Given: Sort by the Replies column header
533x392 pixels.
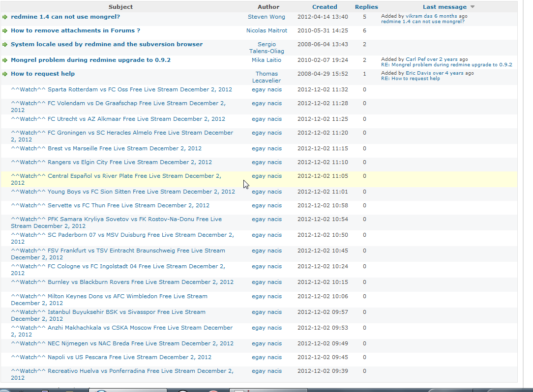Looking at the screenshot, I should (x=366, y=7).
